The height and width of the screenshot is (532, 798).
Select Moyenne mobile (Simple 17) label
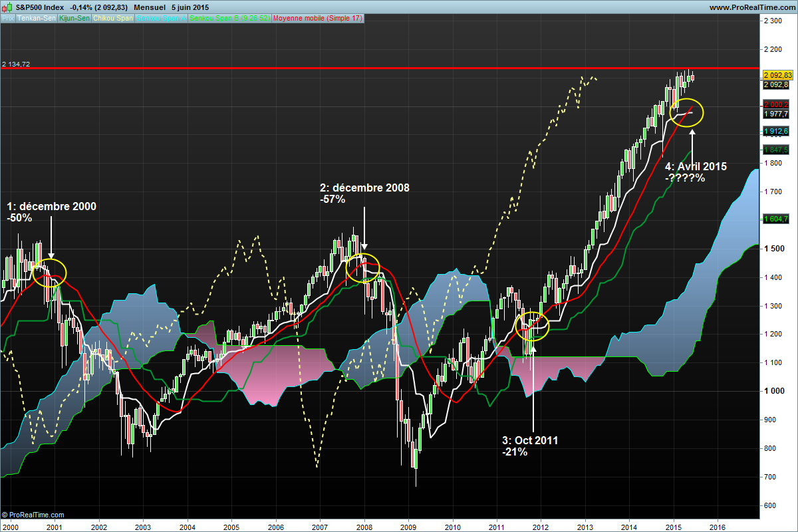point(318,19)
